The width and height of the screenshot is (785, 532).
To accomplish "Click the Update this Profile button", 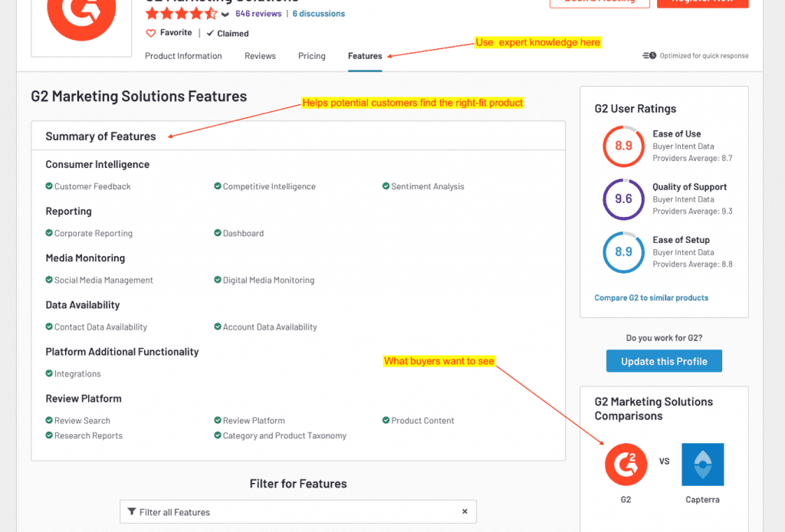I will tap(664, 361).
